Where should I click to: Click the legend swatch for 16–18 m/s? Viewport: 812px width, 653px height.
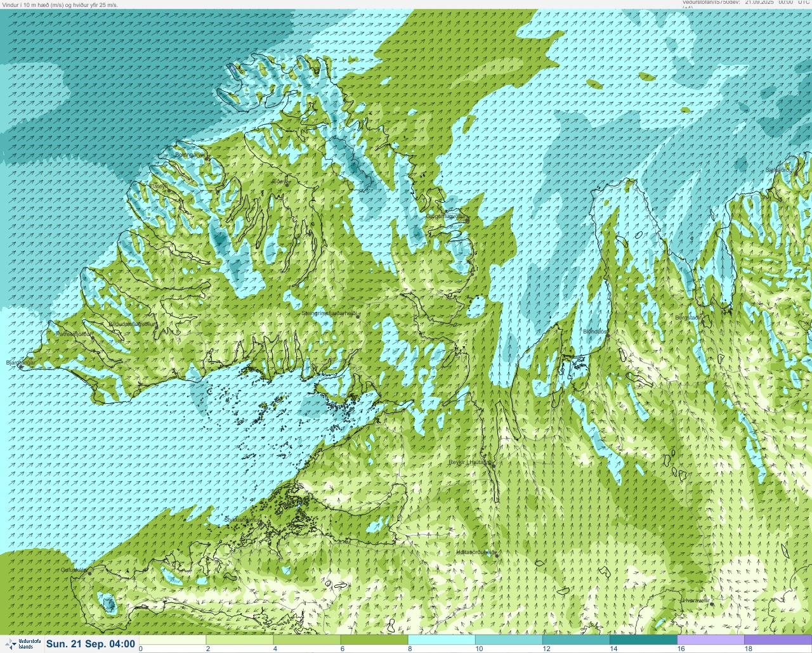coord(710,640)
